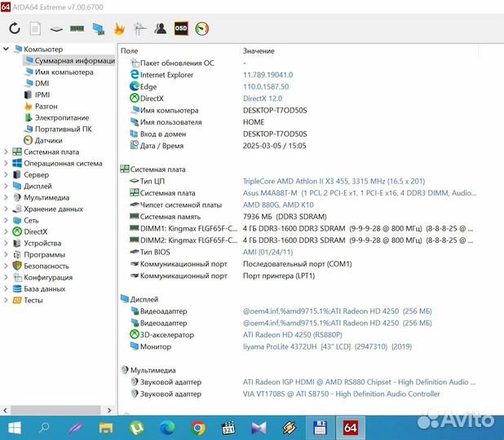504x440 pixels.
Task: Click the monitor diagnostics toolbar icon
Action: 99,29
